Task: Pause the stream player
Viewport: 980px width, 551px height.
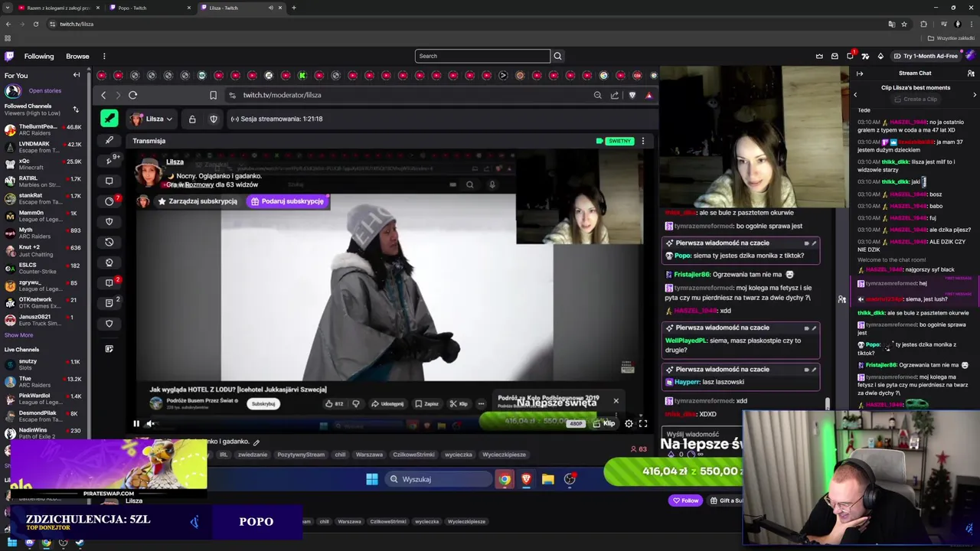Action: (x=136, y=423)
